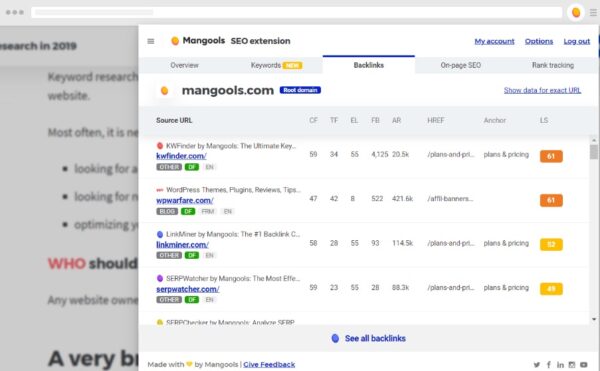600x371 pixels.
Task: Sort by the FB column header
Action: pyautogui.click(x=375, y=120)
